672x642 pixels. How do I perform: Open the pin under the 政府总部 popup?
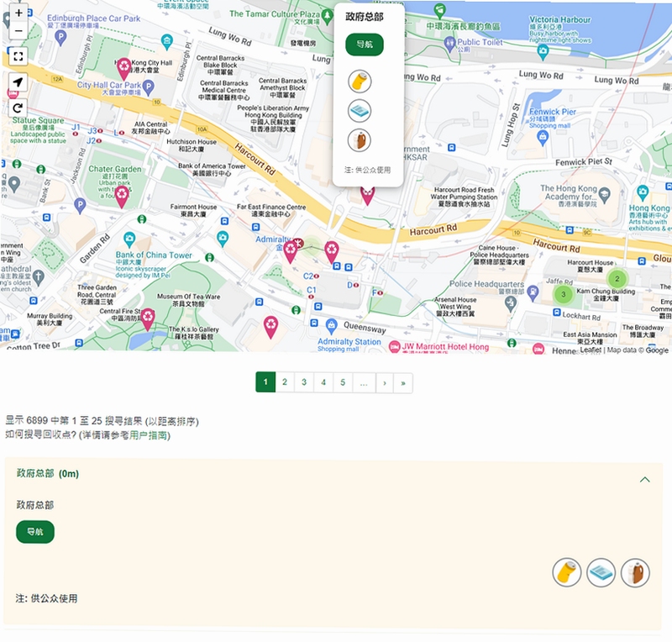367,196
